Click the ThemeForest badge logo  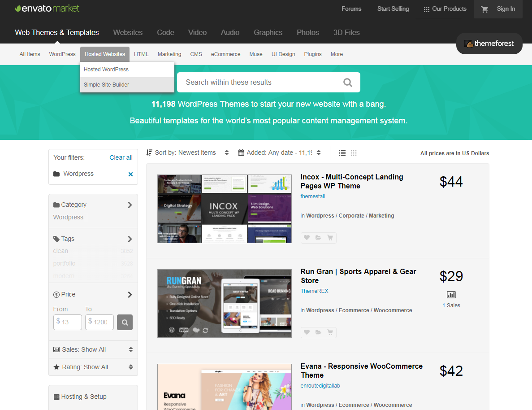point(489,44)
